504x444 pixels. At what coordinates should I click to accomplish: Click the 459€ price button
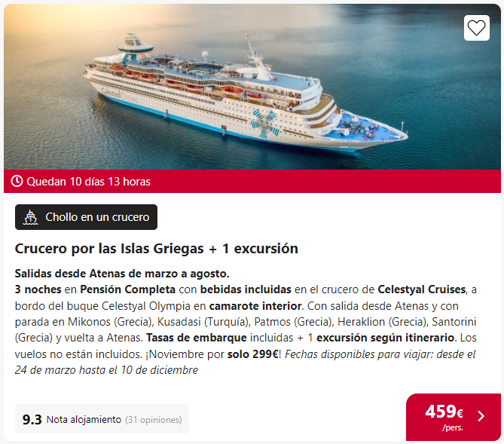click(x=454, y=417)
